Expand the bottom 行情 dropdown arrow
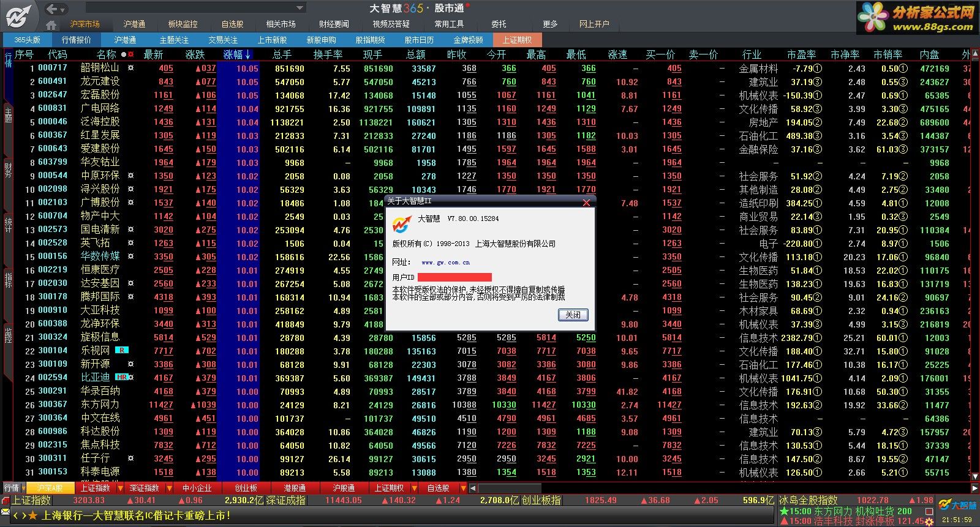The height and width of the screenshot is (527, 980). (23, 488)
